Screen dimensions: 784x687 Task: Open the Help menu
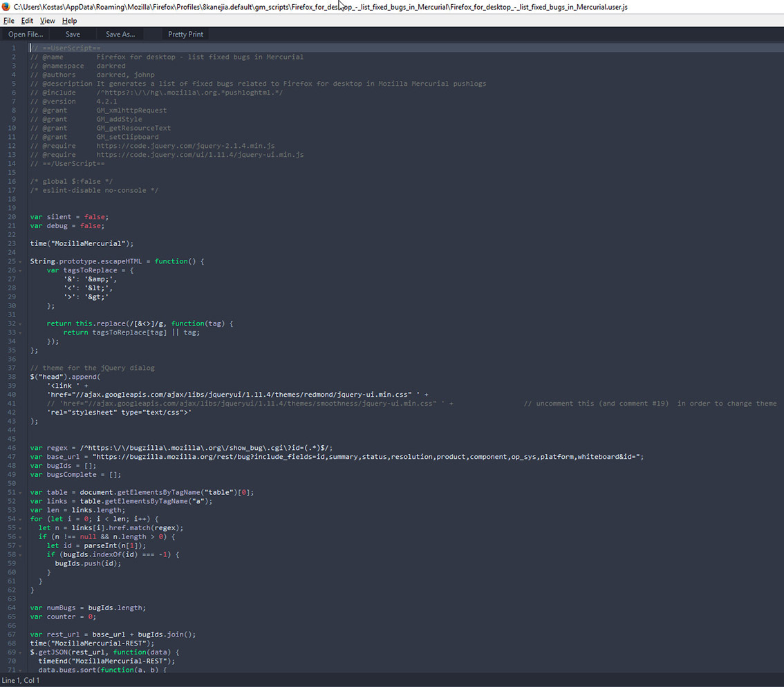point(70,21)
